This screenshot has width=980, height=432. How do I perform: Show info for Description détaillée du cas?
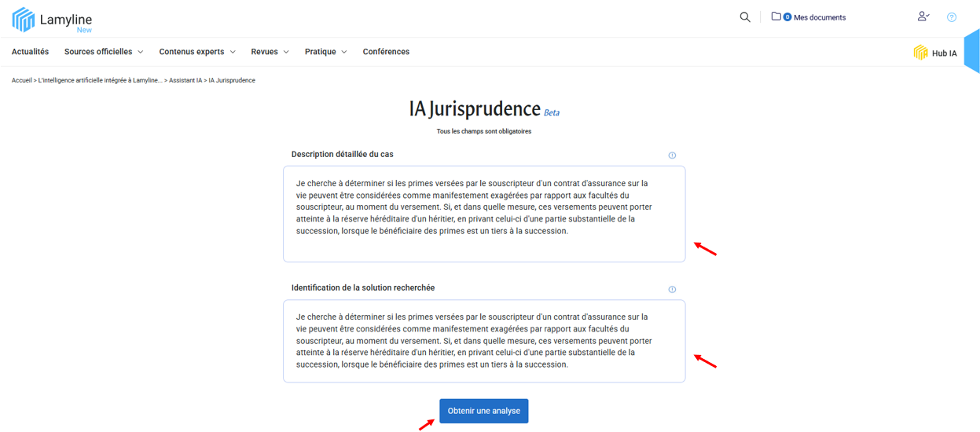672,156
